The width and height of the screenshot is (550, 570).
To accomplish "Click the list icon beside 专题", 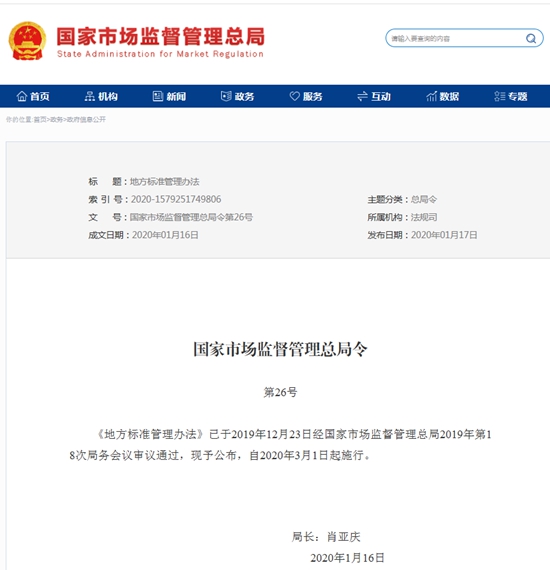I will pos(499,96).
